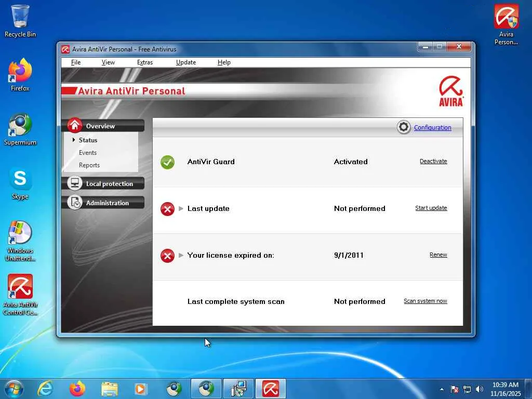Select Status under Overview

click(88, 140)
